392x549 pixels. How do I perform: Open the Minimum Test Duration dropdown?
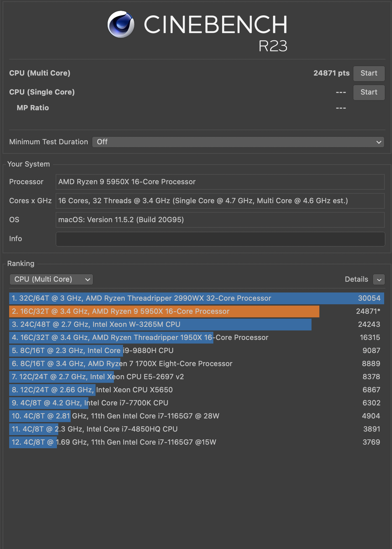pyautogui.click(x=238, y=142)
